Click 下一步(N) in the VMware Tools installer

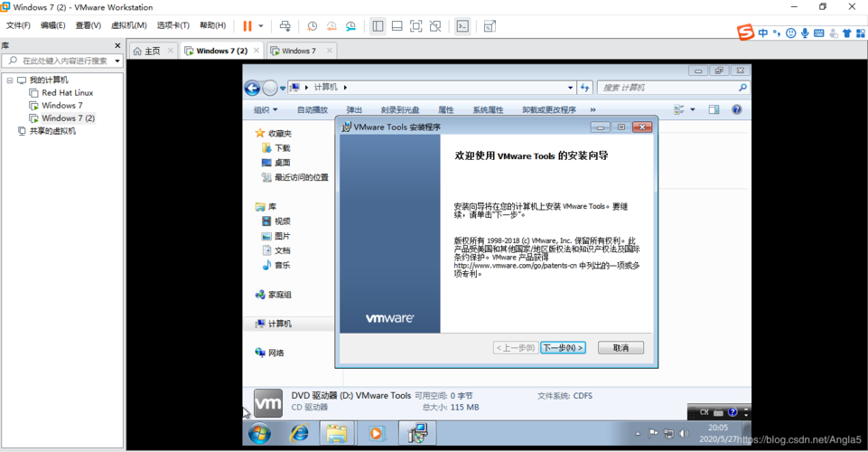click(563, 348)
